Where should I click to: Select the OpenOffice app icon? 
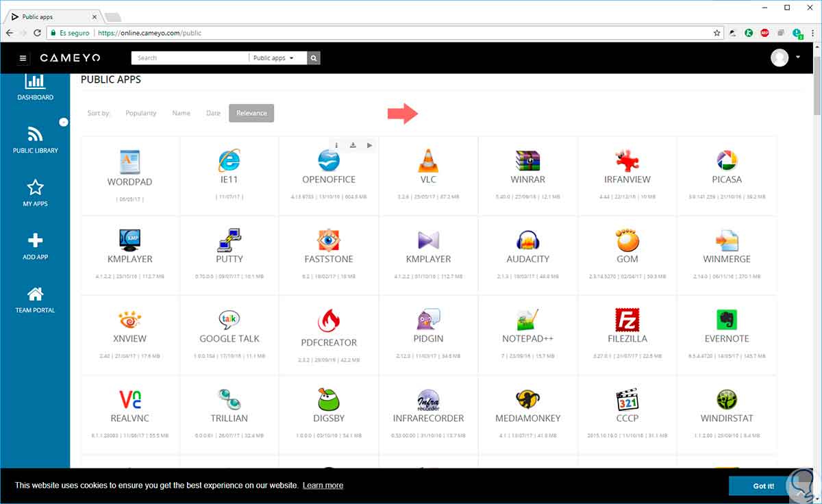click(329, 161)
